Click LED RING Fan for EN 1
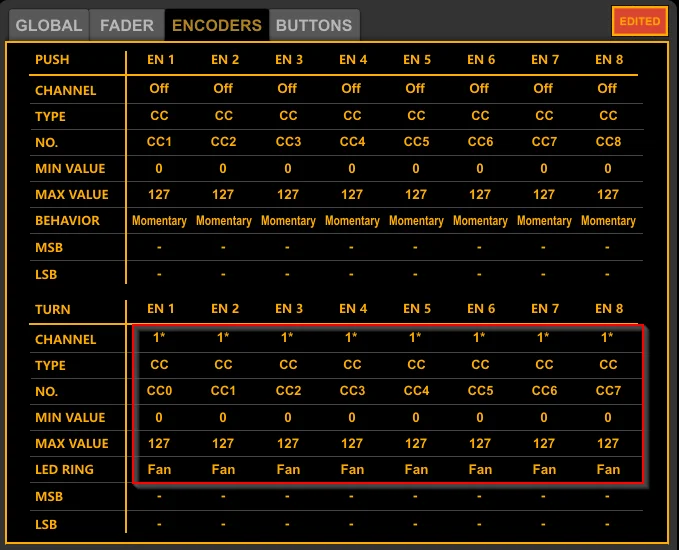 [159, 469]
